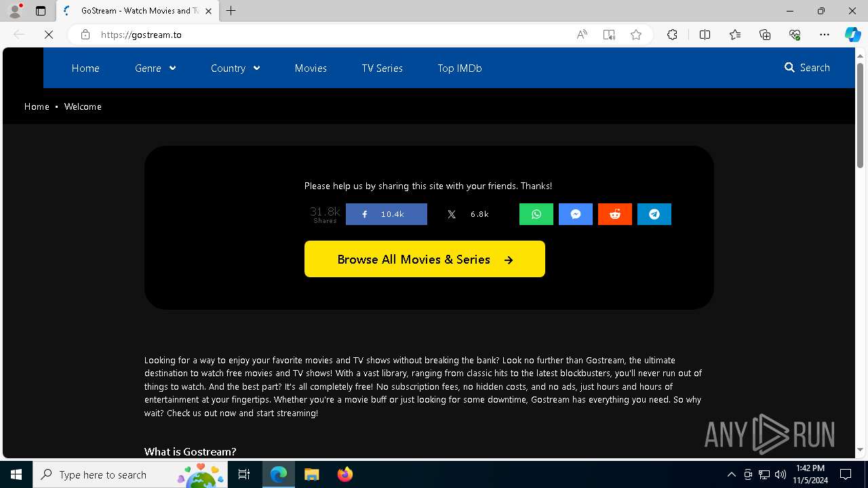Click the page vertical scrollbar thumb
Image resolution: width=868 pixels, height=488 pixels.
coord(860,115)
